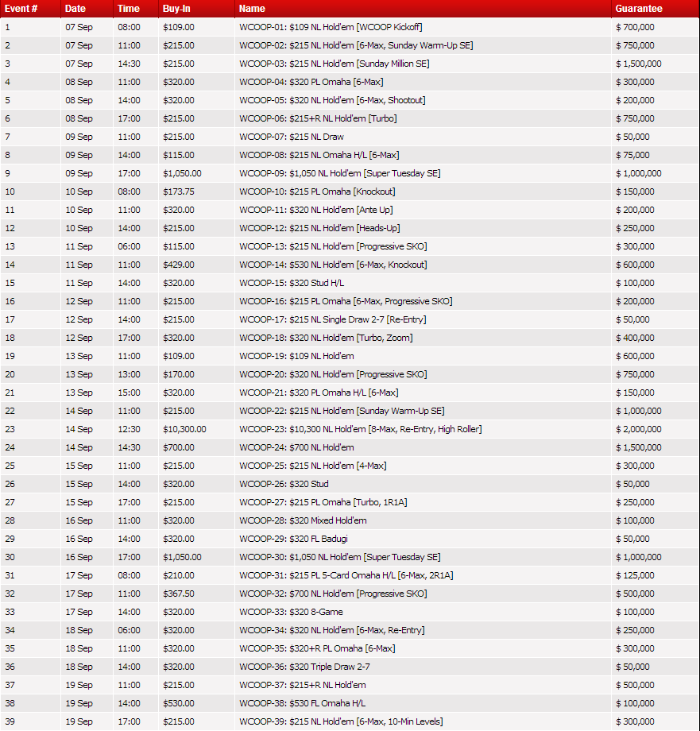Click the $10,300.00 buy-in cell

point(184,429)
